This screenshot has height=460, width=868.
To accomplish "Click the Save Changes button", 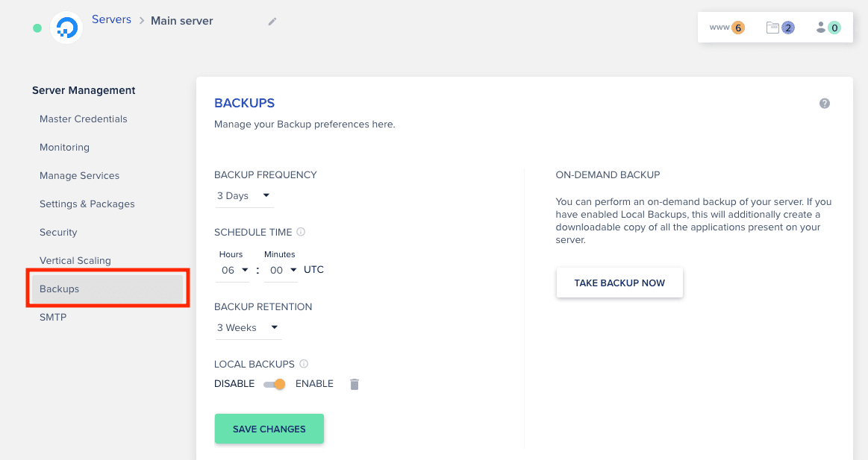I will tap(269, 429).
